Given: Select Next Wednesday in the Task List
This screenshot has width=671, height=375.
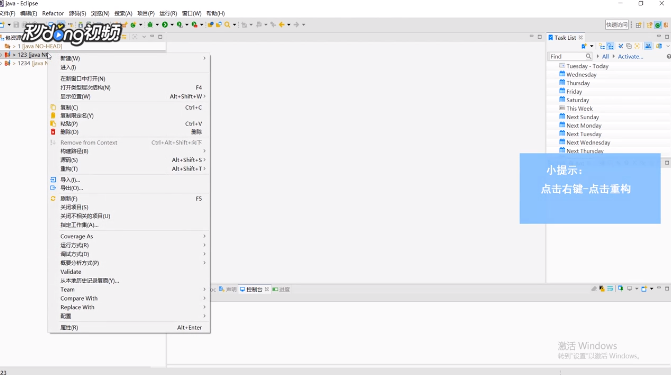Looking at the screenshot, I should click(588, 143).
